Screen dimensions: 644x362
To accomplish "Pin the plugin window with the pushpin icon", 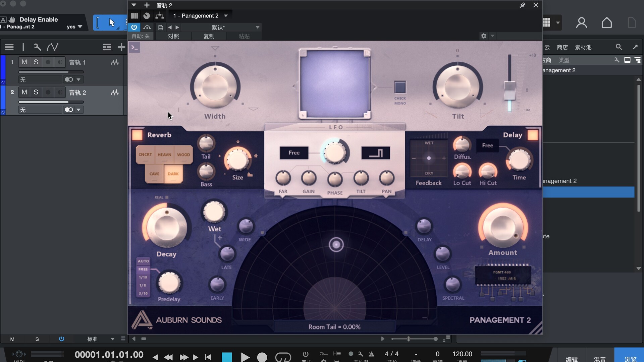I will [522, 5].
